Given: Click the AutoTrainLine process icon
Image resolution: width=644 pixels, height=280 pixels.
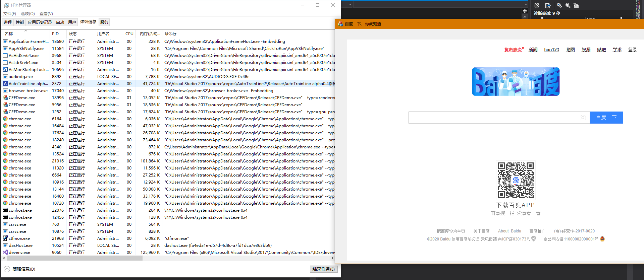Looking at the screenshot, I should click(5, 83).
